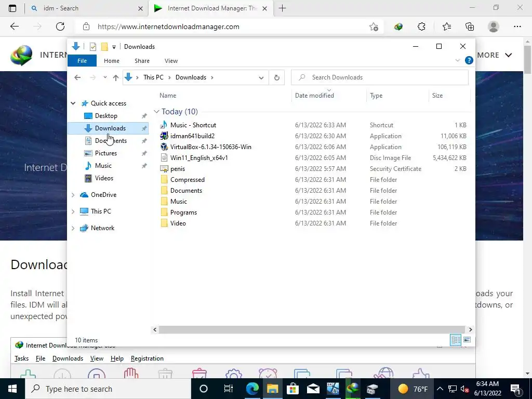Click the Explorer horizontal scrollbar
This screenshot has height=399, width=532.
point(312,329)
